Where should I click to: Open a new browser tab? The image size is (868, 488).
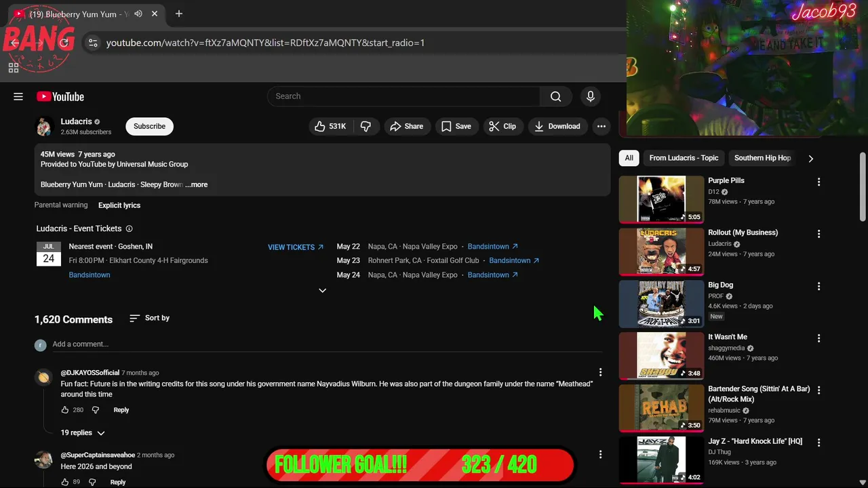click(x=179, y=14)
